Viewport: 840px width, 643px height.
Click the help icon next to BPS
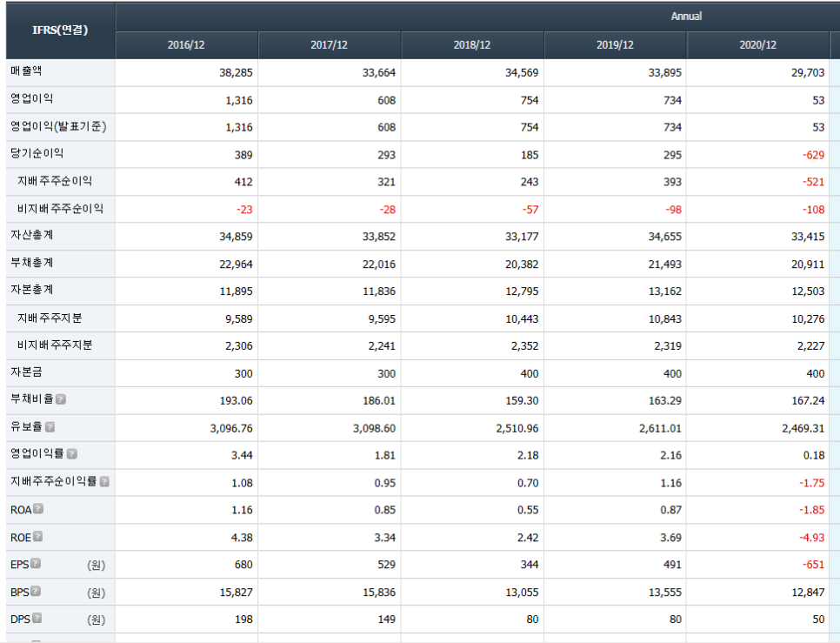click(36, 591)
